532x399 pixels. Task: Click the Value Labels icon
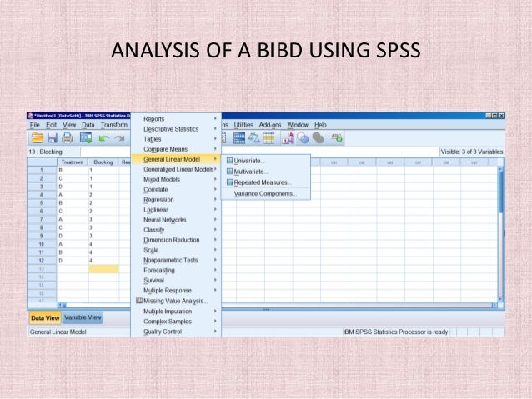pyautogui.click(x=288, y=138)
